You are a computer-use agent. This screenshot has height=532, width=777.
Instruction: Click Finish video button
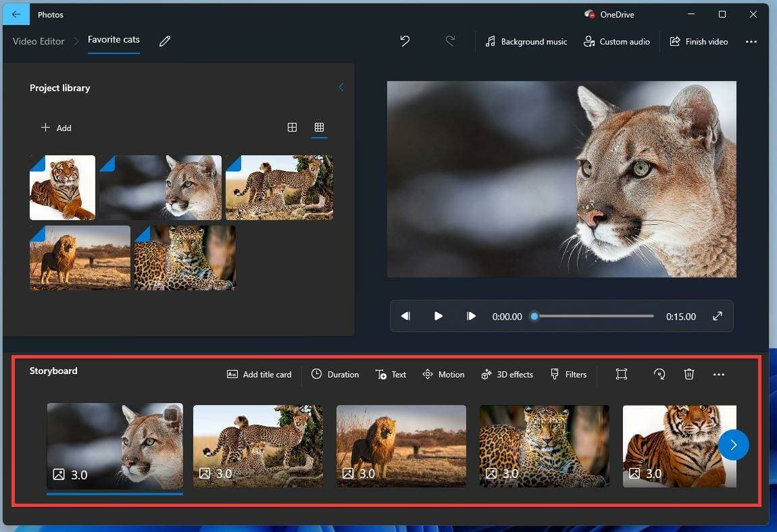[699, 41]
